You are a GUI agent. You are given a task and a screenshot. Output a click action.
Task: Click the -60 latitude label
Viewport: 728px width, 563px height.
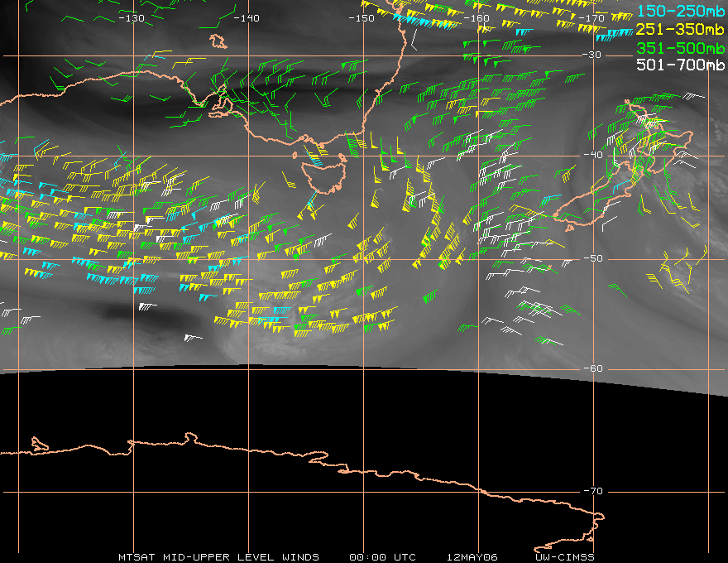(593, 368)
